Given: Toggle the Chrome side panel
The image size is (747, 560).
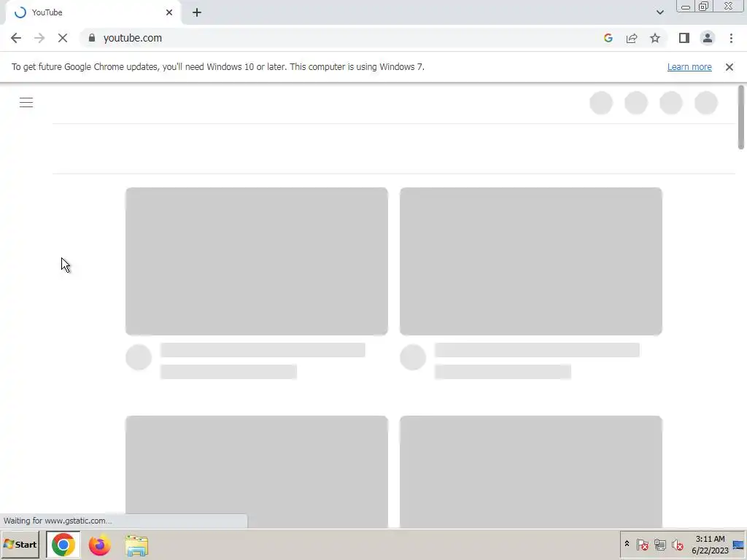Looking at the screenshot, I should point(684,38).
